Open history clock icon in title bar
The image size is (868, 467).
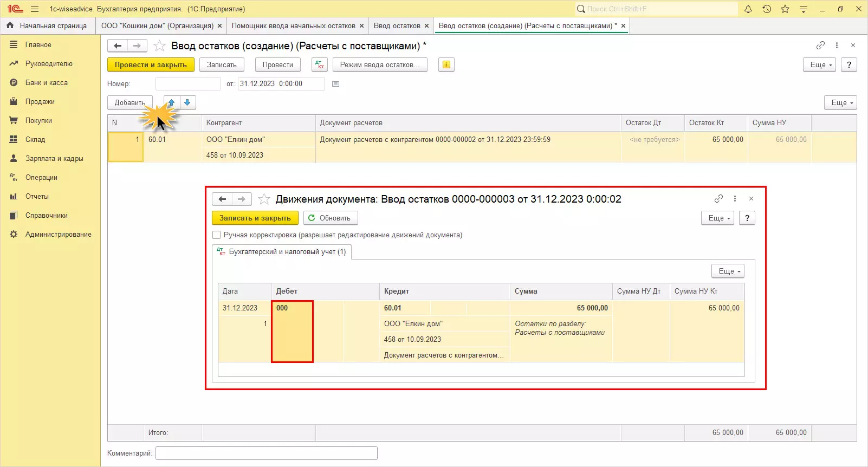[x=767, y=9]
